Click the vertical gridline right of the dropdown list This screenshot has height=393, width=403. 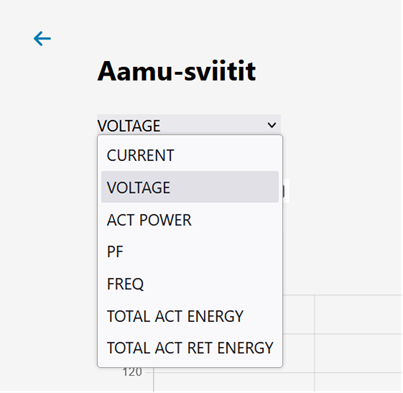[314, 343]
